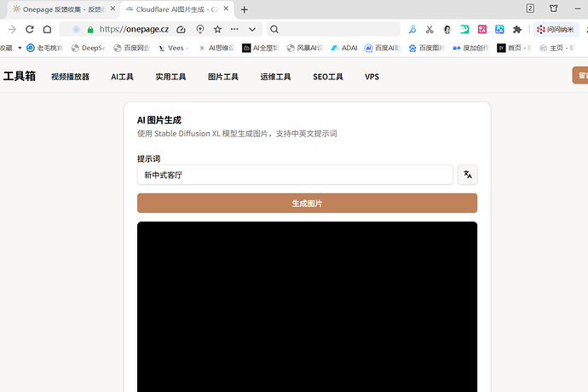Image resolution: width=588 pixels, height=392 pixels.
Task: Open the VPS nav item
Action: point(372,77)
